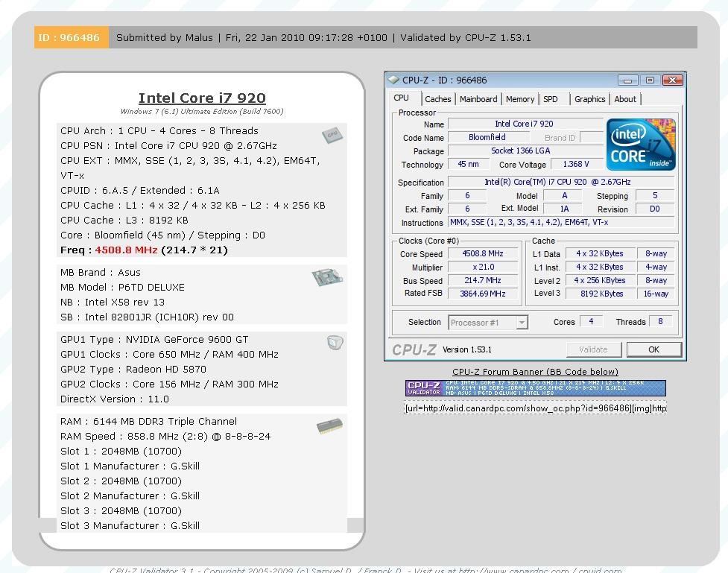The image size is (728, 573).
Task: Open the SPD tab
Action: pos(551,99)
